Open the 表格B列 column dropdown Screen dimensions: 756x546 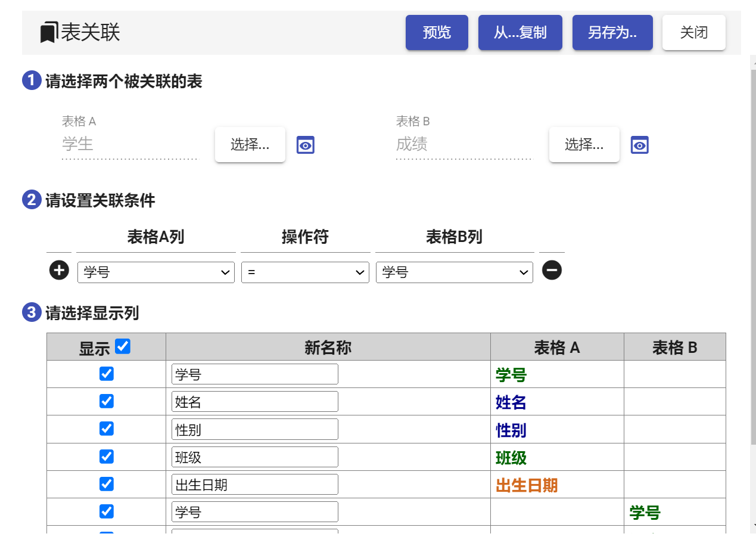click(x=455, y=272)
